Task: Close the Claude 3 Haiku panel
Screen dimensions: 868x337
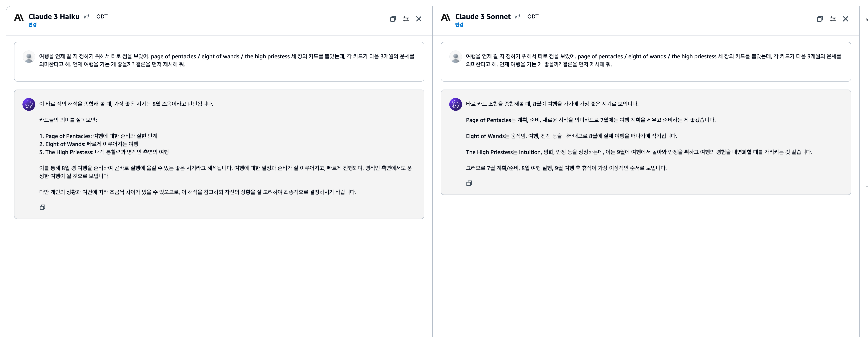Action: (419, 19)
